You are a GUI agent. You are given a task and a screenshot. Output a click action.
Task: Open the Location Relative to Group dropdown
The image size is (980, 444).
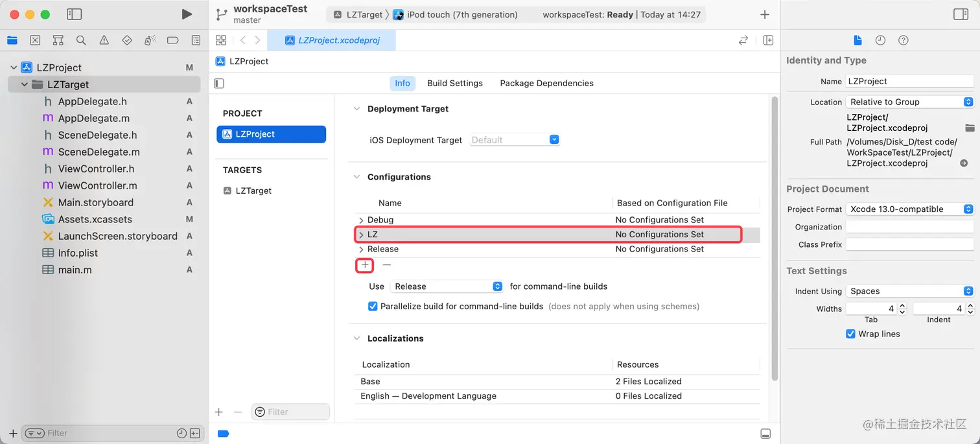click(x=910, y=102)
